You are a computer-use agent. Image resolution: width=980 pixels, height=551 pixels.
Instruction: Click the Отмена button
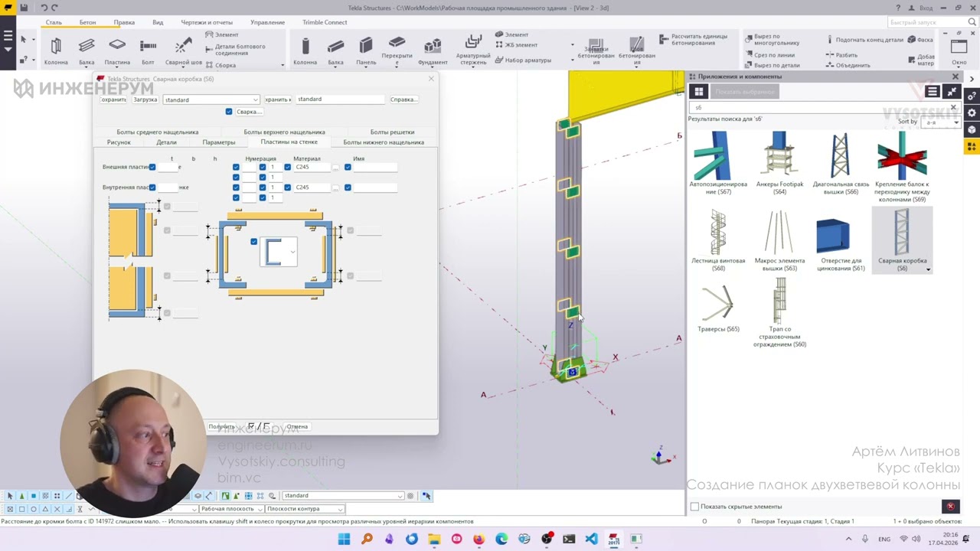(297, 427)
